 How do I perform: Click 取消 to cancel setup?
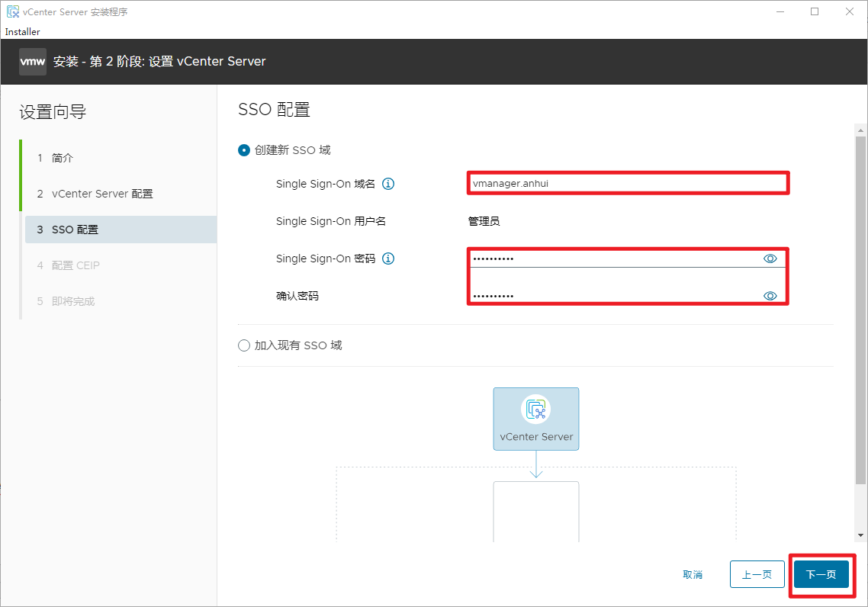click(x=693, y=575)
